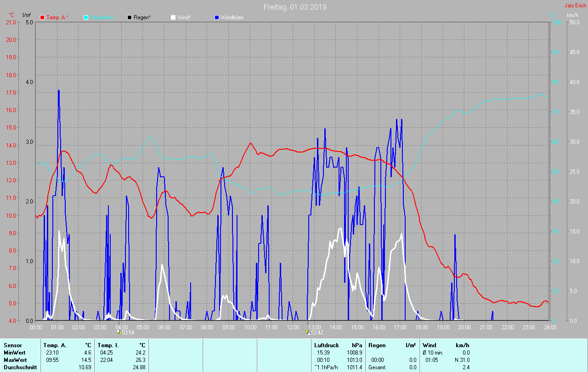This screenshot has height=372, width=588.
Task: Click the average indoor temperature 24.88
Action: [x=139, y=367]
